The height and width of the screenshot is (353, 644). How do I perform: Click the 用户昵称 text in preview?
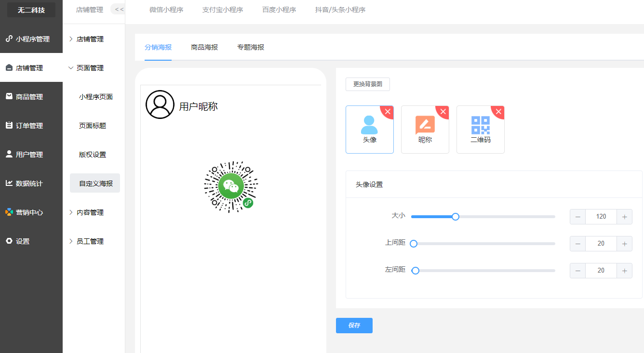[199, 106]
